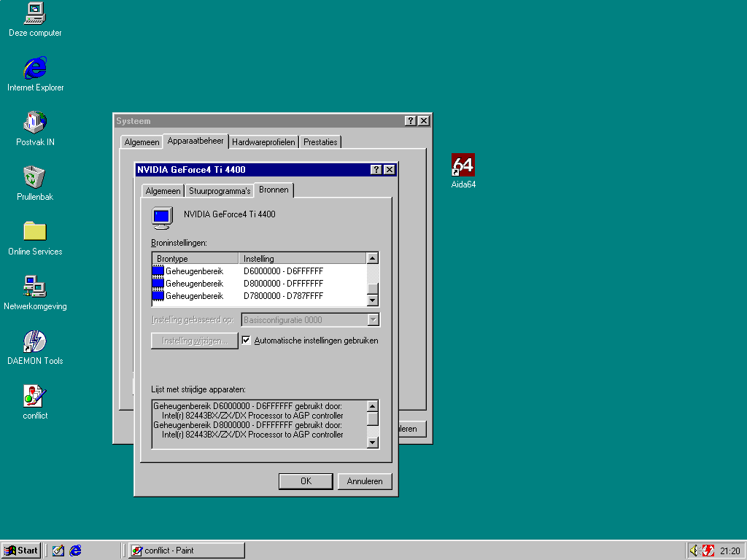Viewport: 747px width, 560px height.
Task: Click the monitor icon beside NVIDIA GeForce4 name
Action: point(163,218)
